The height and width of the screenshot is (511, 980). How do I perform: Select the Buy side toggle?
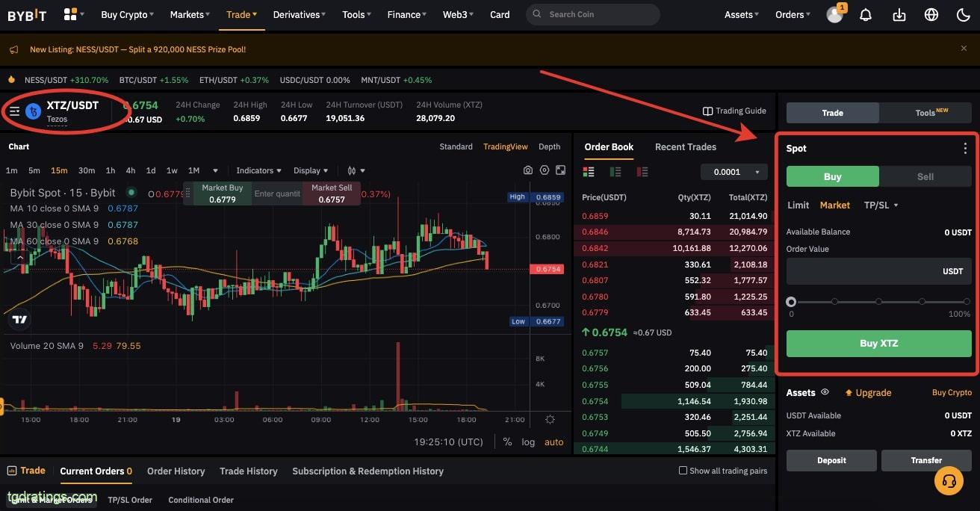pos(833,176)
